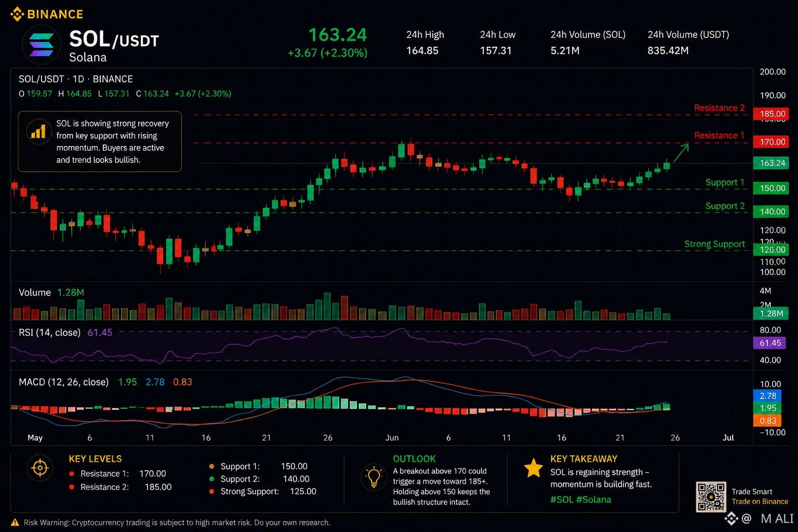Click the large green 163.24 price in header

[338, 35]
